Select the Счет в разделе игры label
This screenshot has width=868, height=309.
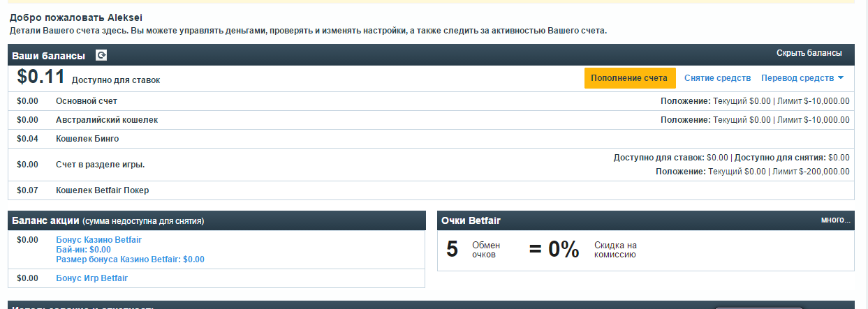[101, 165]
